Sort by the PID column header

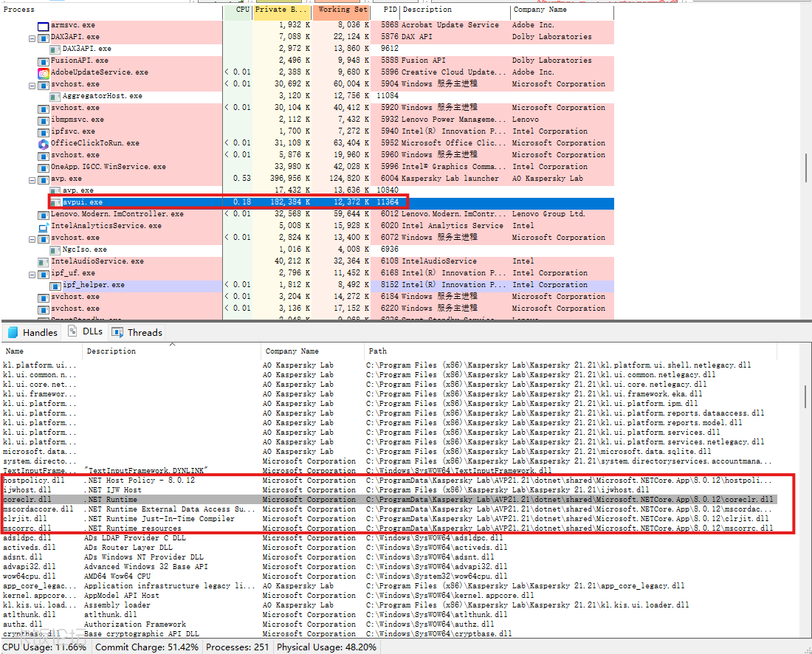pyautogui.click(x=385, y=10)
